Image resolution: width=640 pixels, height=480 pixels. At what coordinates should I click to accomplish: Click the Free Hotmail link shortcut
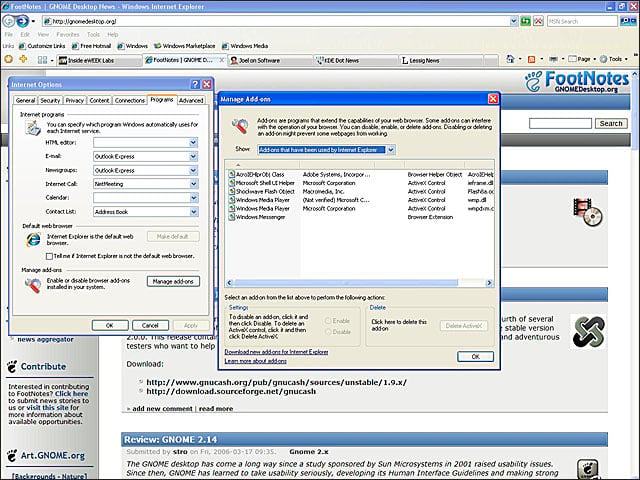point(91,46)
